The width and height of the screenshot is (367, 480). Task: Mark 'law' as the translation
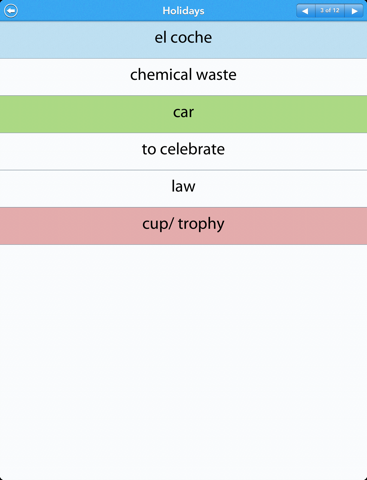(x=183, y=189)
